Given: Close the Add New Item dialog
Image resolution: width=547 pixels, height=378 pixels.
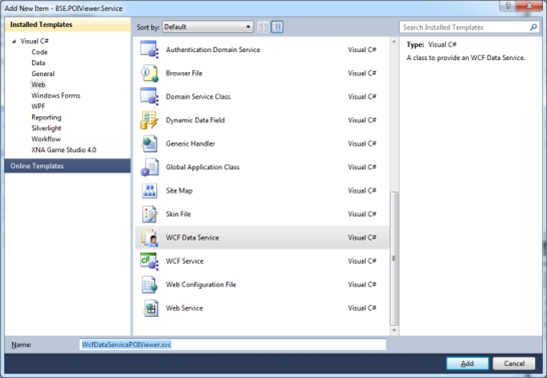Looking at the screenshot, I should pos(529,6).
